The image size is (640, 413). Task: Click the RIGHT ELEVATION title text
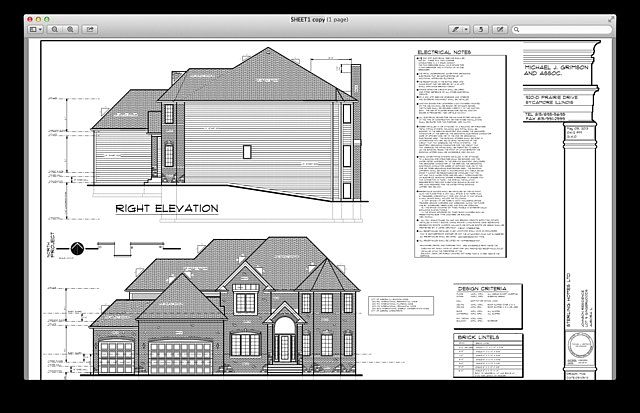167,209
